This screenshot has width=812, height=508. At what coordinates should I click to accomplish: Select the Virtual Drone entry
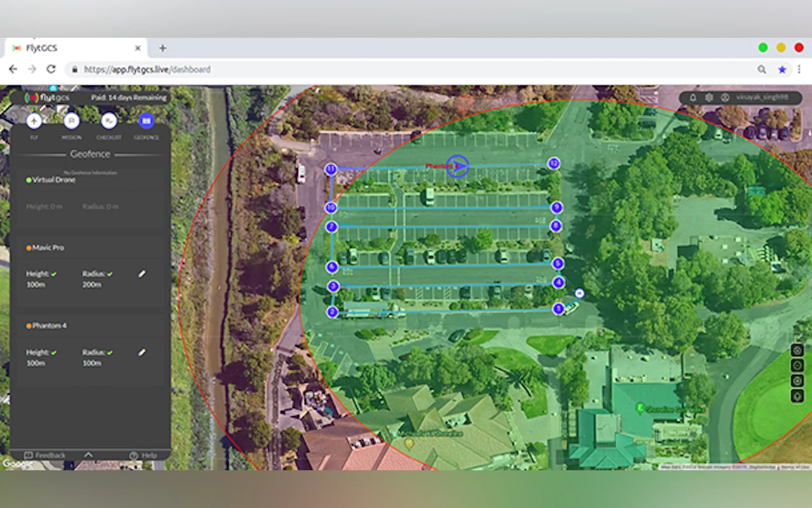tap(51, 180)
